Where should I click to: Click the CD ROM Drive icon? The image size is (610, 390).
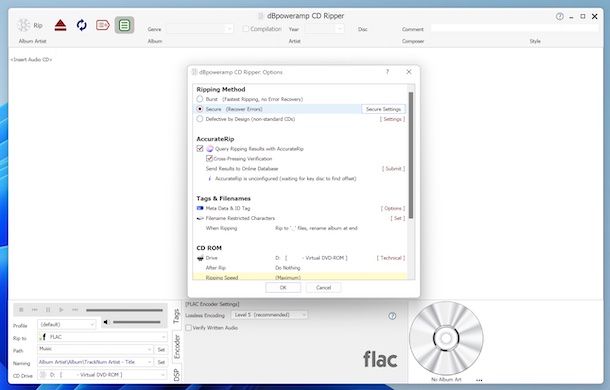pos(200,258)
